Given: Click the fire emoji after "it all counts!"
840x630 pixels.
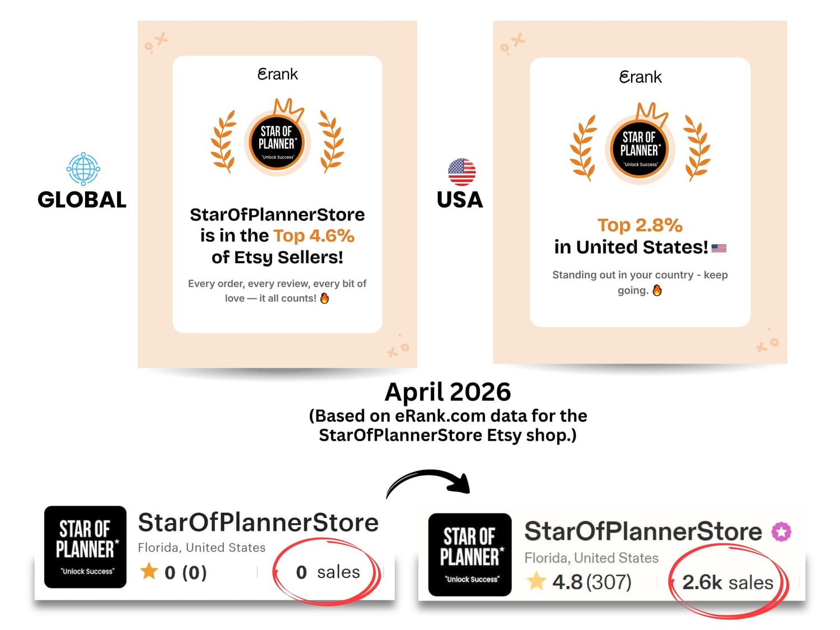Looking at the screenshot, I should 325,298.
